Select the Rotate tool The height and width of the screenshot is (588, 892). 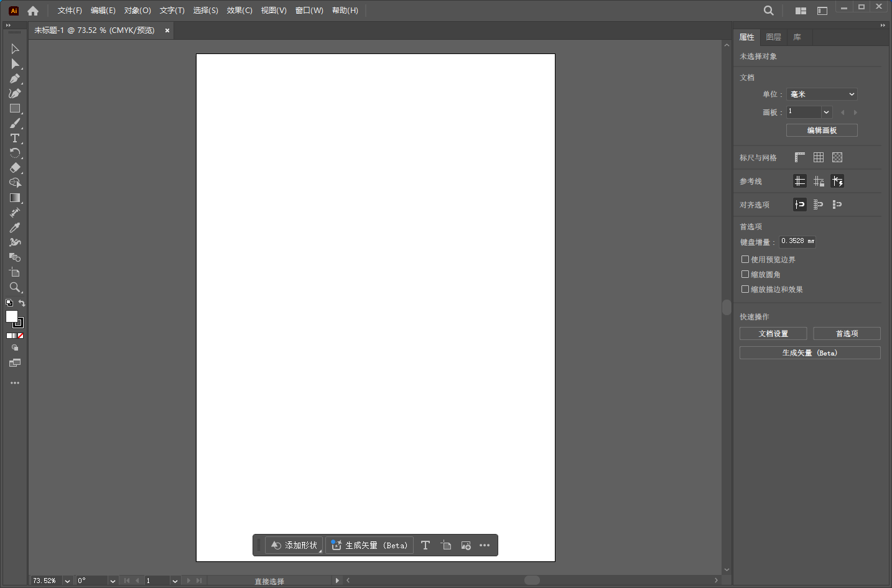[15, 153]
